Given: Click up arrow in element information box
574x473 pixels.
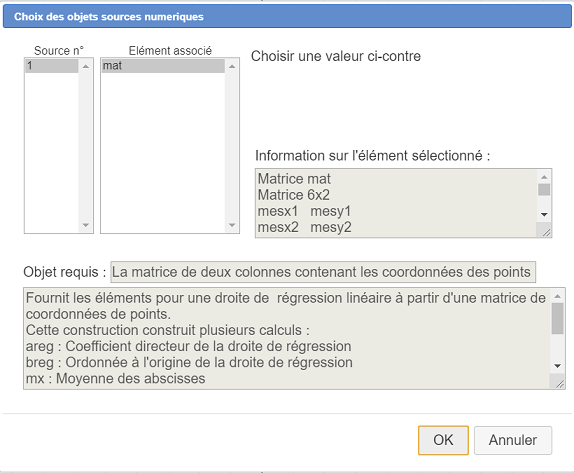Looking at the screenshot, I should pos(544,177).
